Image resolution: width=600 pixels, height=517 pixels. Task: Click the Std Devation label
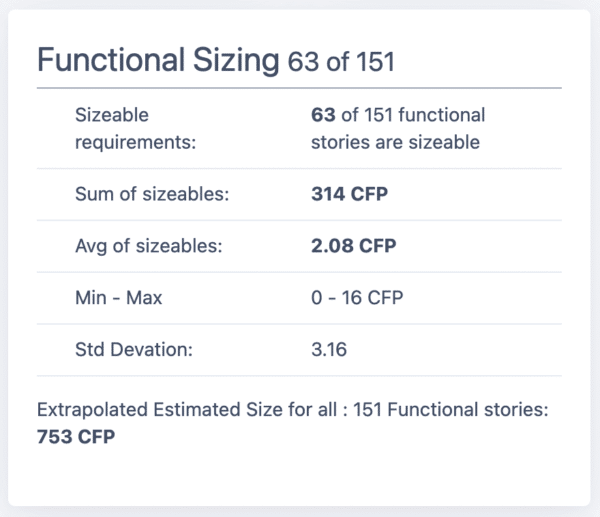(134, 349)
